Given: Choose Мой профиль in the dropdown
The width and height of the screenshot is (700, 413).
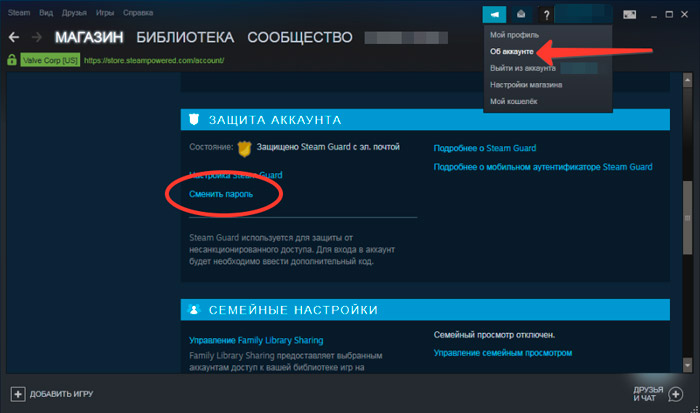Looking at the screenshot, I should [x=514, y=35].
